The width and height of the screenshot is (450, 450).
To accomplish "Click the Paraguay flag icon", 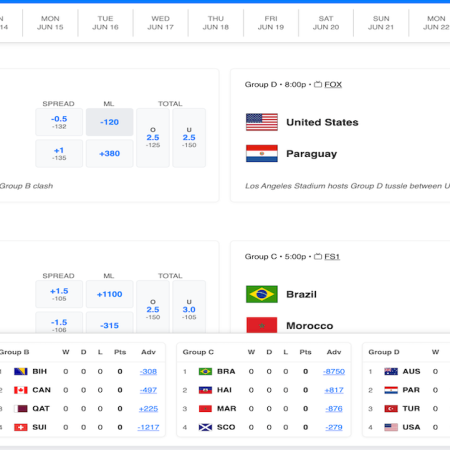I will [x=262, y=153].
